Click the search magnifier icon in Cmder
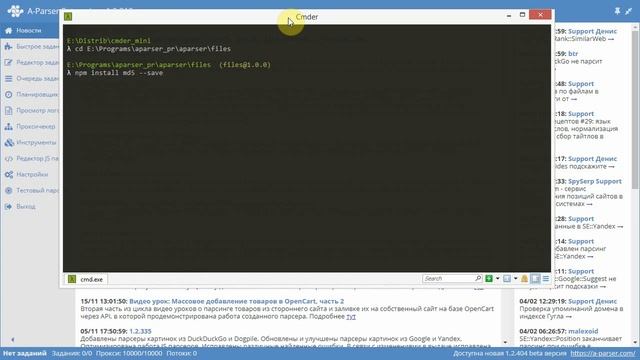The image size is (640, 360). coord(478,278)
